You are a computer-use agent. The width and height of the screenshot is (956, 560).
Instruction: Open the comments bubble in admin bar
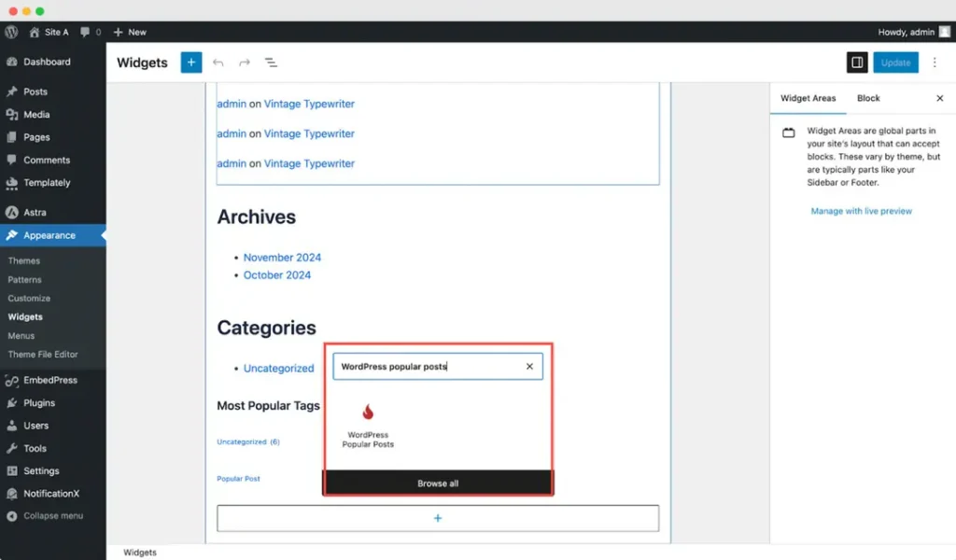[x=91, y=32]
